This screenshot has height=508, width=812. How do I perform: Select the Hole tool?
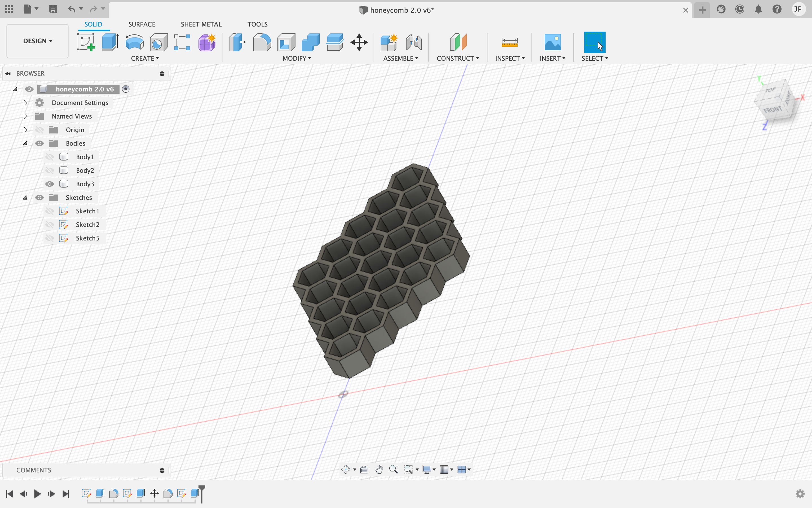coord(159,42)
